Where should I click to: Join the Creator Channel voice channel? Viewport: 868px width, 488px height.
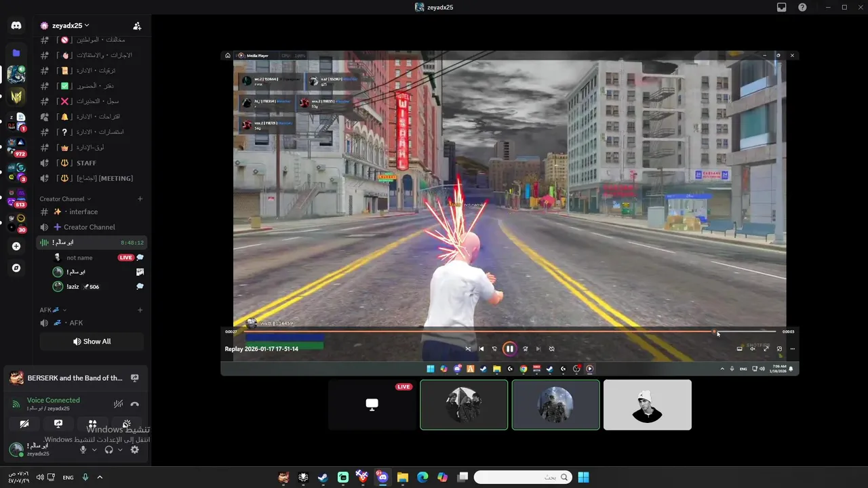91,227
